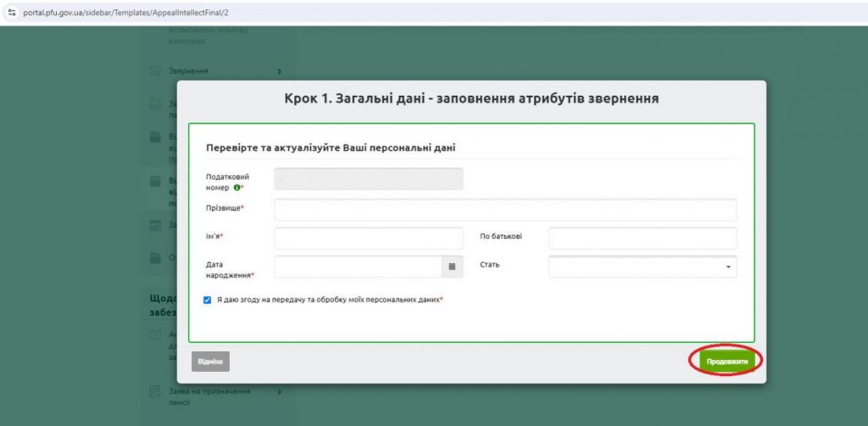Click the icon next to Заява на призначення пенсії
The width and height of the screenshot is (868, 426).
pos(155,391)
